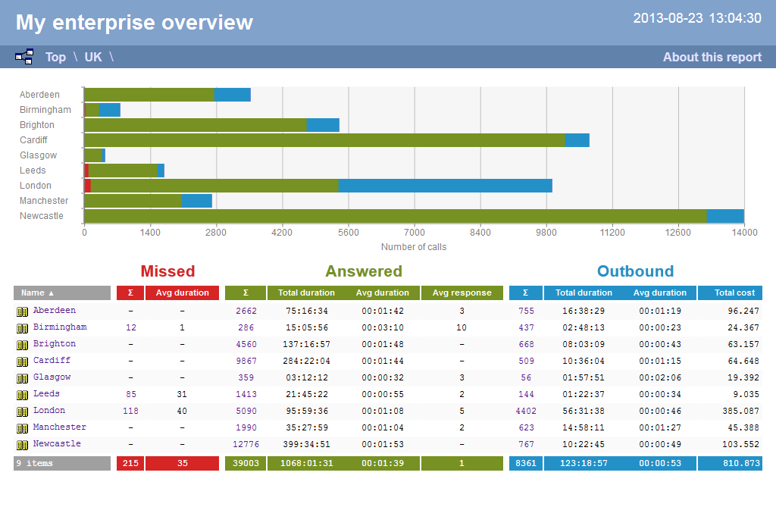Select the building icon beside London
Viewport: 776px width, 532px height.
click(x=23, y=410)
